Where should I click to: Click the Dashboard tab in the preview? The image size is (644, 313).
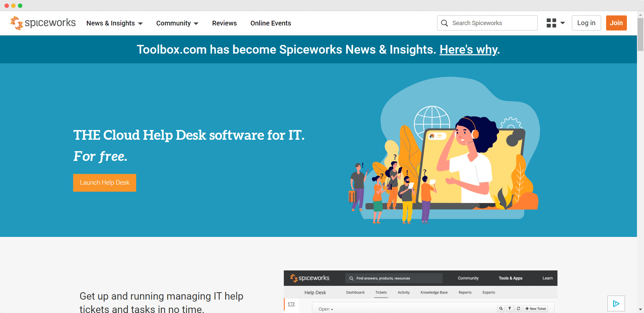click(x=355, y=293)
